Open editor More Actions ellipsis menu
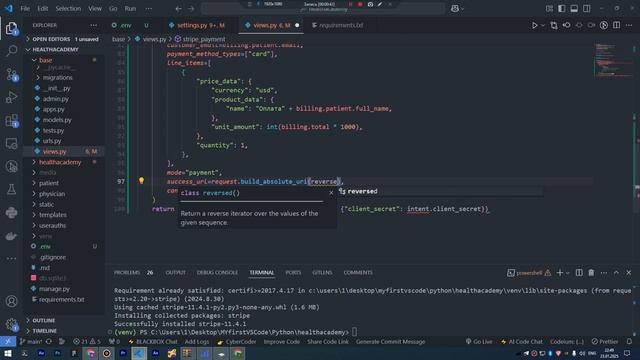The height and width of the screenshot is (360, 640). [629, 25]
